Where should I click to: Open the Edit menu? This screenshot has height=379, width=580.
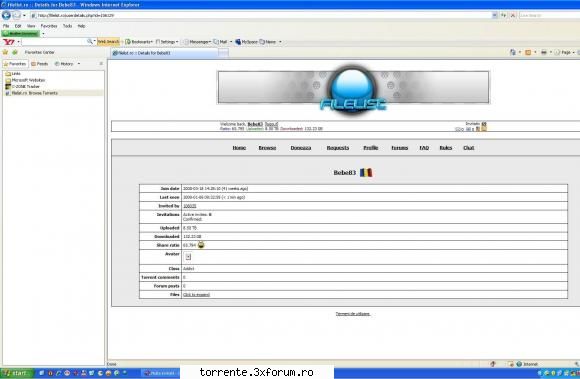click(18, 26)
